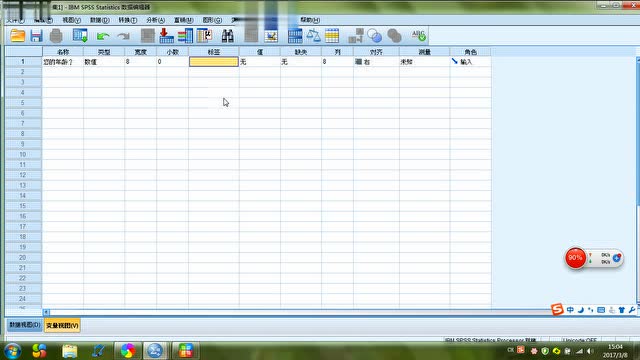Toggle the 中 Chinese input mode button
This screenshot has height=360, width=640.
point(570,310)
